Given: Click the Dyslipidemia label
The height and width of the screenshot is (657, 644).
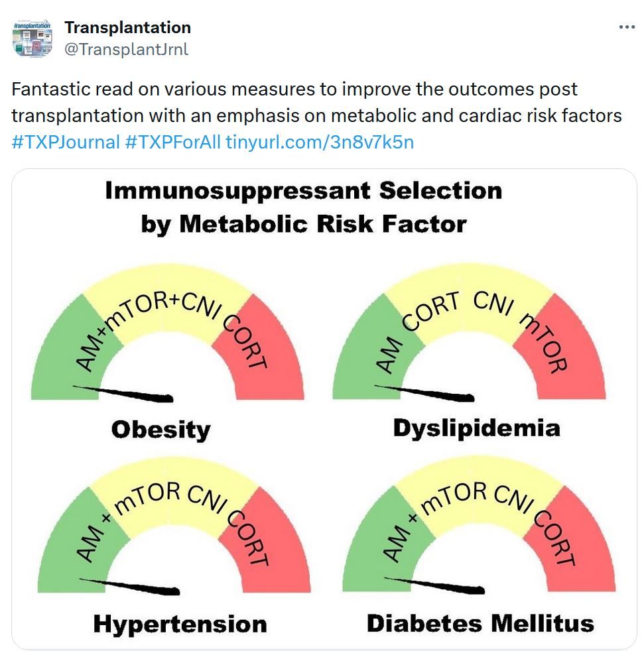Looking at the screenshot, I should pos(477,428).
